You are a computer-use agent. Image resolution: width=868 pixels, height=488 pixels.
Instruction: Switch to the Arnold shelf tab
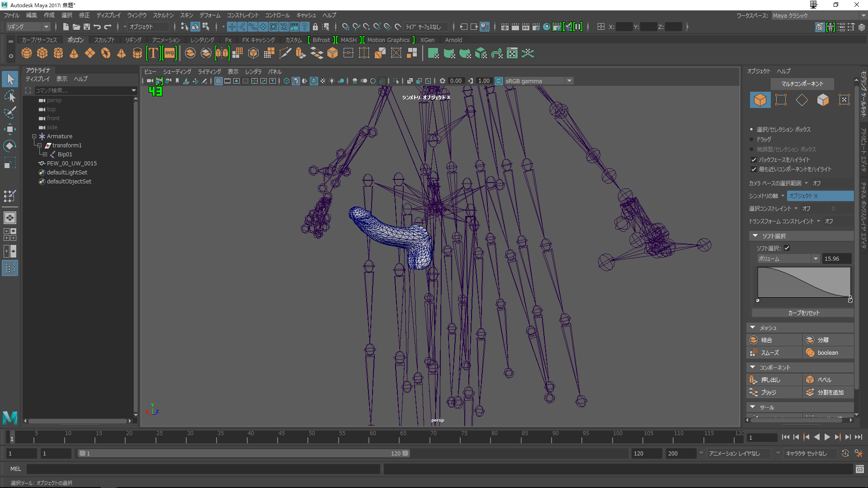click(x=453, y=40)
